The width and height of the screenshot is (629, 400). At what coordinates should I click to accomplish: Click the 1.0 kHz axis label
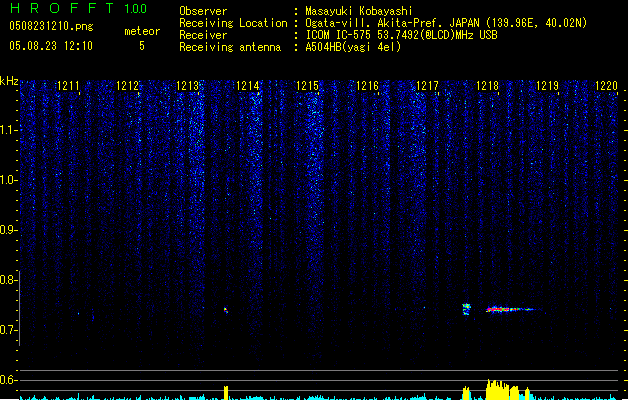pyautogui.click(x=8, y=180)
